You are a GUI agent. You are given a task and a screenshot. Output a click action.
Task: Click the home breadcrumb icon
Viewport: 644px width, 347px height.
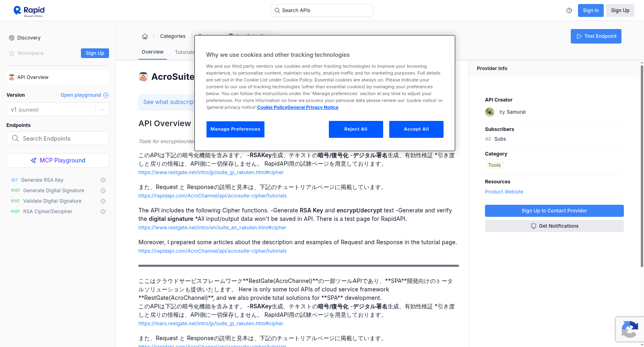(145, 36)
